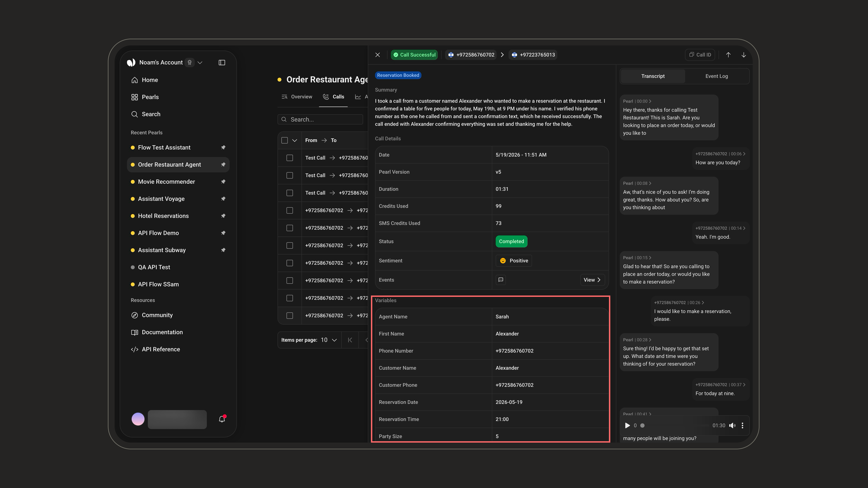This screenshot has height=488, width=868.
Task: Click pin icon beside API Flow Demo
Action: 223,233
